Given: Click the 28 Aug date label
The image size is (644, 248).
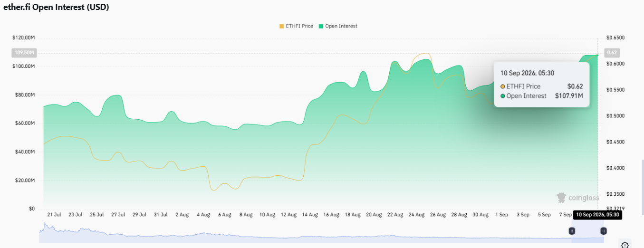Looking at the screenshot, I should [x=459, y=215].
